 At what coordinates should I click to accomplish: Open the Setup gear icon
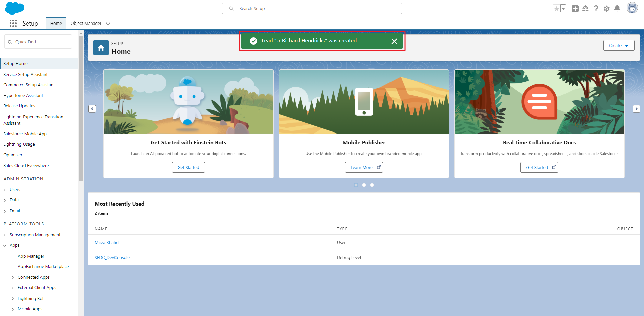tap(606, 9)
